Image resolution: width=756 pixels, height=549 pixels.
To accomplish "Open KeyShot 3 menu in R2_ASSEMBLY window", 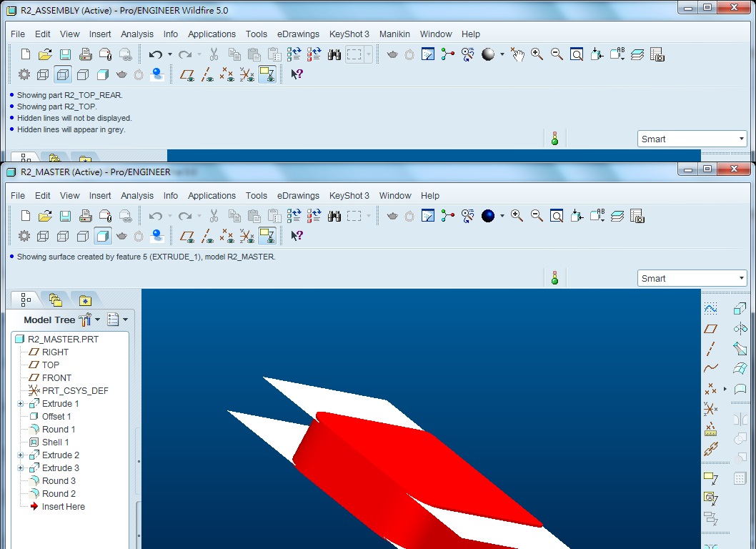I will click(349, 34).
